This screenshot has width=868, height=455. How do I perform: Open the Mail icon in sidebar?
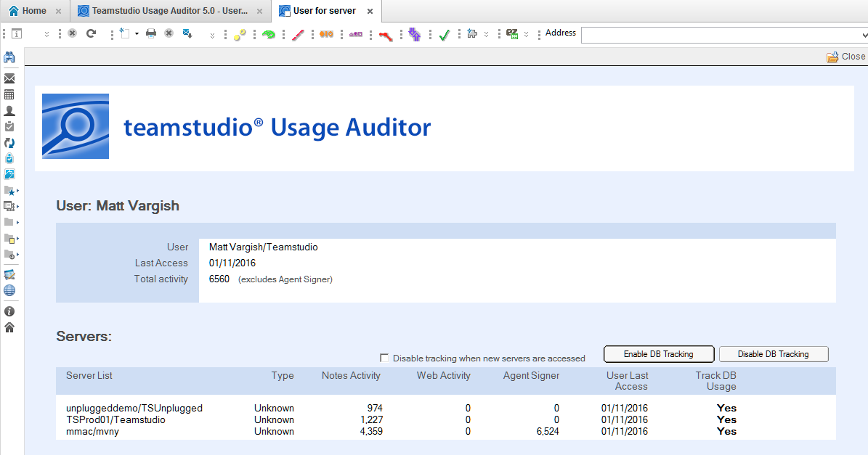[x=9, y=78]
